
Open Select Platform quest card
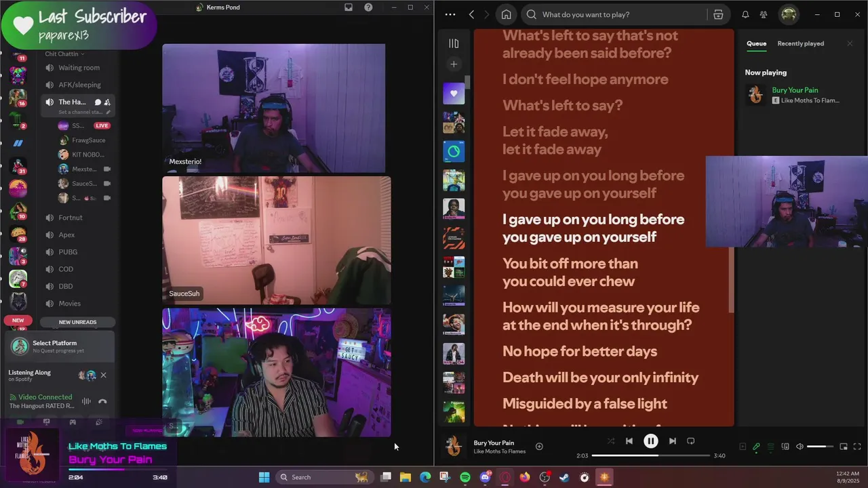[60, 346]
